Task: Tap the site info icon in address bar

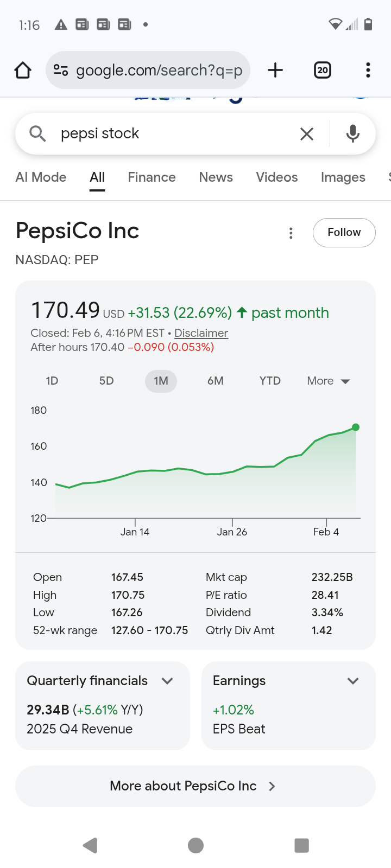Action: pyautogui.click(x=61, y=70)
